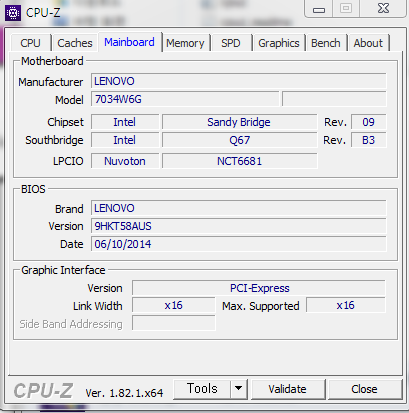Image resolution: width=409 pixels, height=413 pixels.
Task: Click the Southbridge Q67 field
Action: pos(239,140)
